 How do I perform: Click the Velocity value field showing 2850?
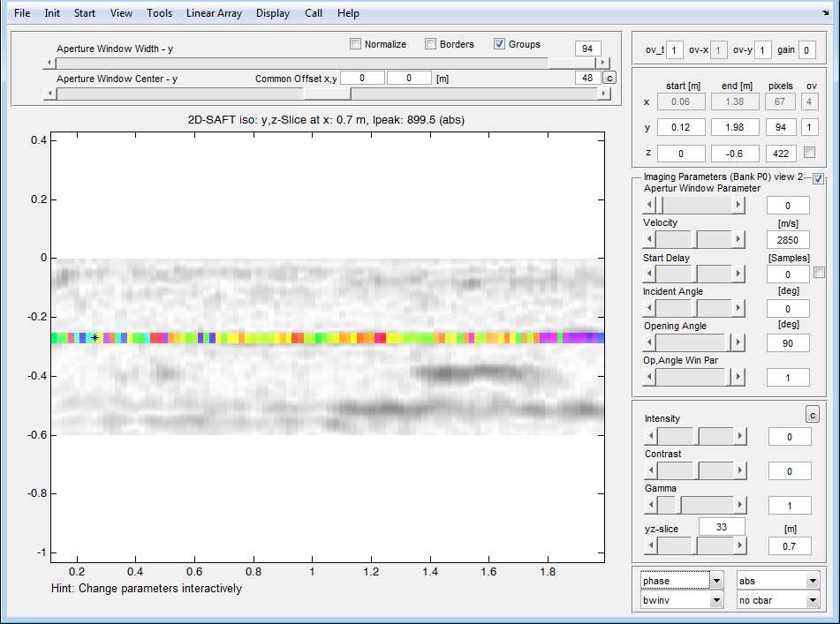(x=788, y=240)
